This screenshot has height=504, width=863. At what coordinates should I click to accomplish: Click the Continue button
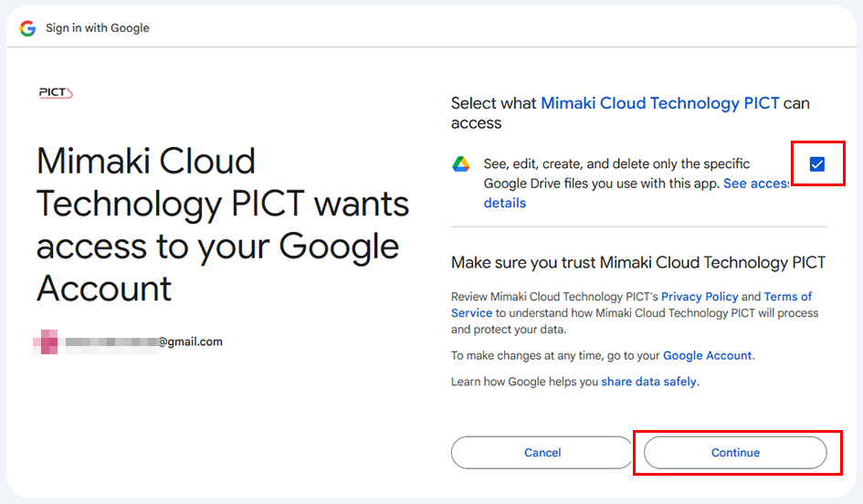point(735,453)
